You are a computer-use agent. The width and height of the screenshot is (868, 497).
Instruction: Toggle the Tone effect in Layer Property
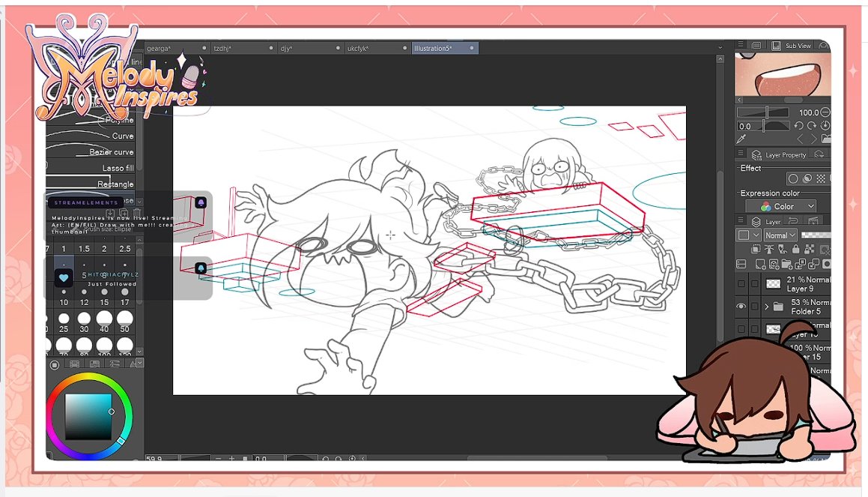click(820, 178)
